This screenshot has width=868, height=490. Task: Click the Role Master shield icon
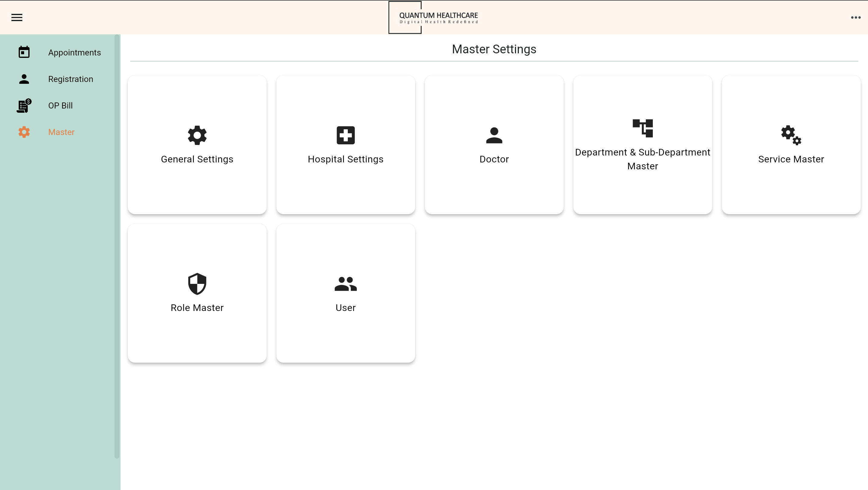click(x=197, y=284)
